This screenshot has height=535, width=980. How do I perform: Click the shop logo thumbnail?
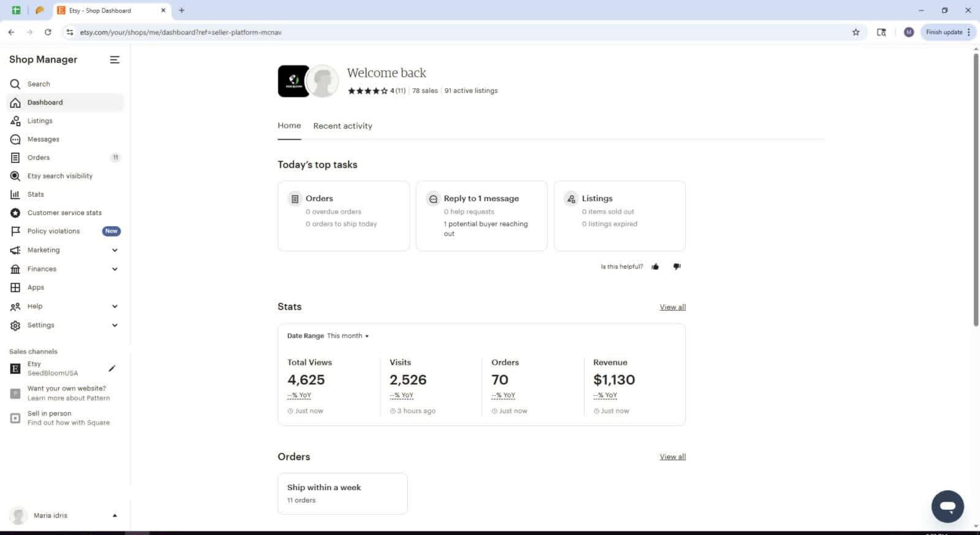(293, 81)
